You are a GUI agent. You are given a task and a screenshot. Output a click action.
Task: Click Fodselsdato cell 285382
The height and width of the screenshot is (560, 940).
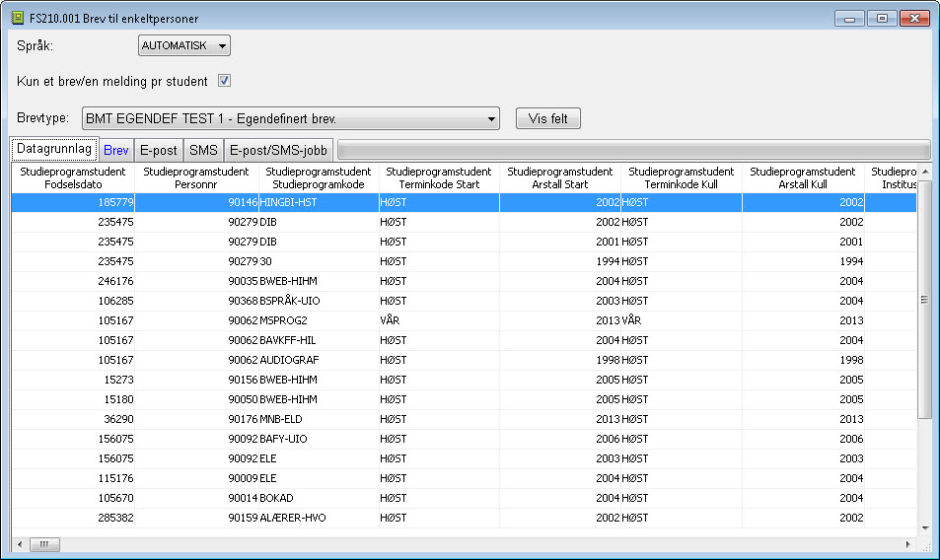pos(73,518)
